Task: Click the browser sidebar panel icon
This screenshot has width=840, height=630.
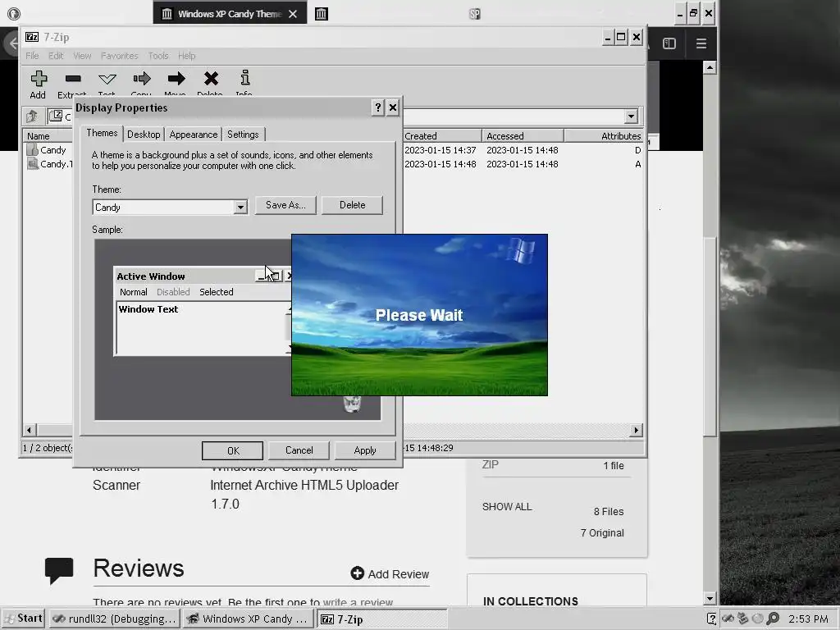Action: click(x=669, y=43)
